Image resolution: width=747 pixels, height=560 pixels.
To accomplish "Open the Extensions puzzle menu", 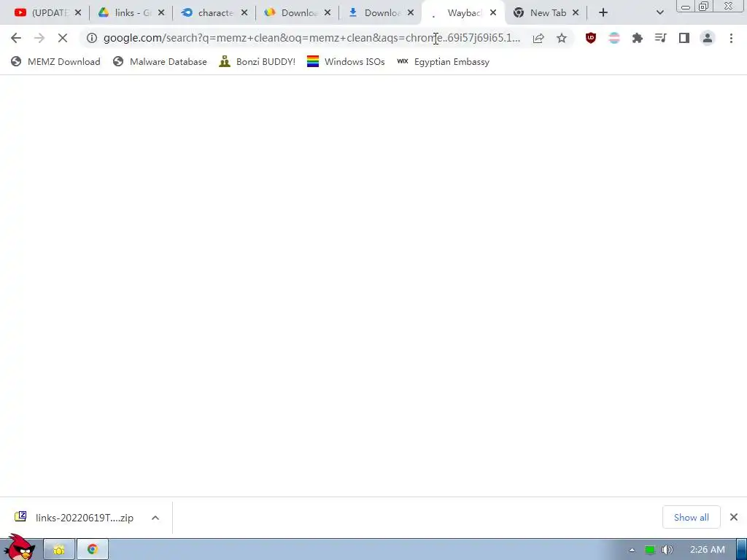I will coord(638,38).
